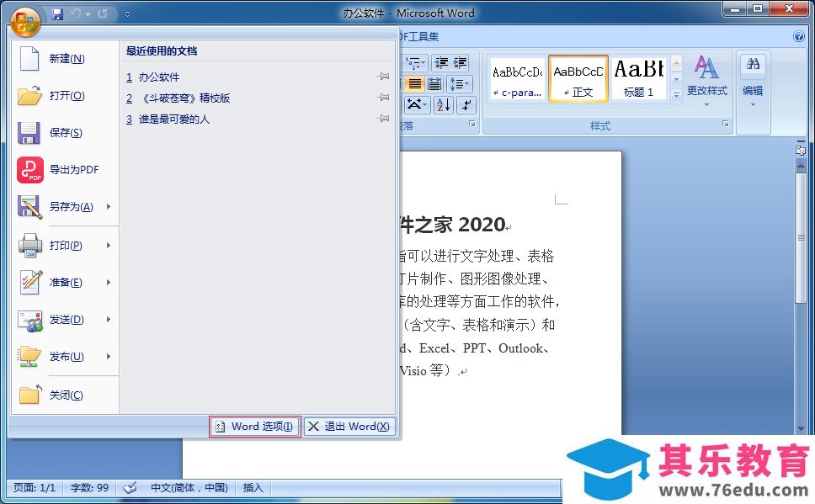Undo the last action in title bar
This screenshot has width=815, height=504.
click(77, 14)
